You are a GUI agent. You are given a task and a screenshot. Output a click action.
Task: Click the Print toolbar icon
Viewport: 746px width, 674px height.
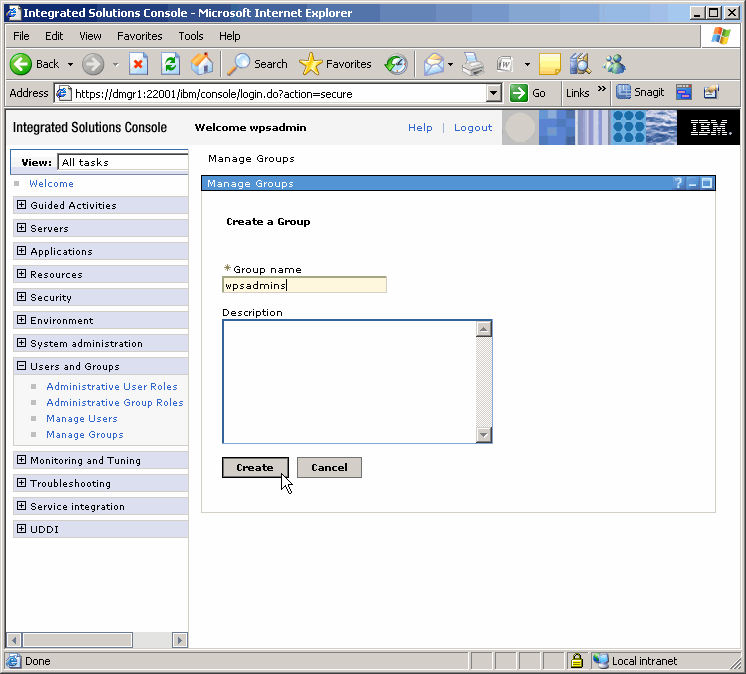point(473,64)
